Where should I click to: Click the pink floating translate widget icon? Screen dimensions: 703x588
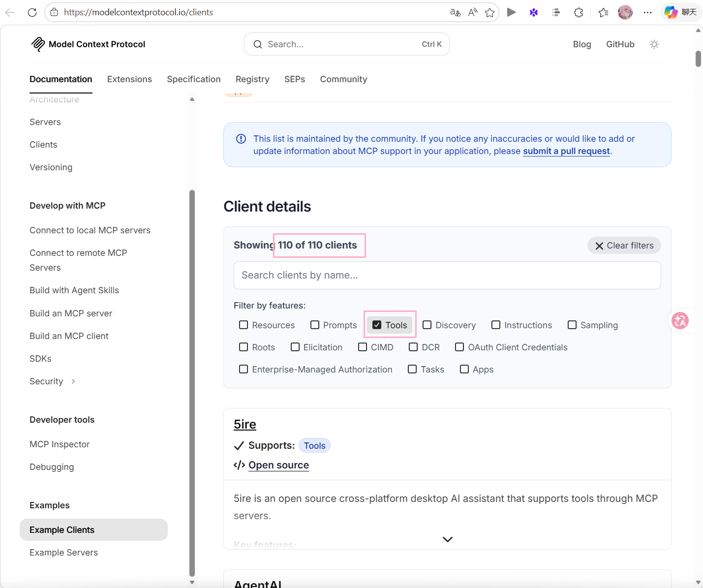(680, 321)
